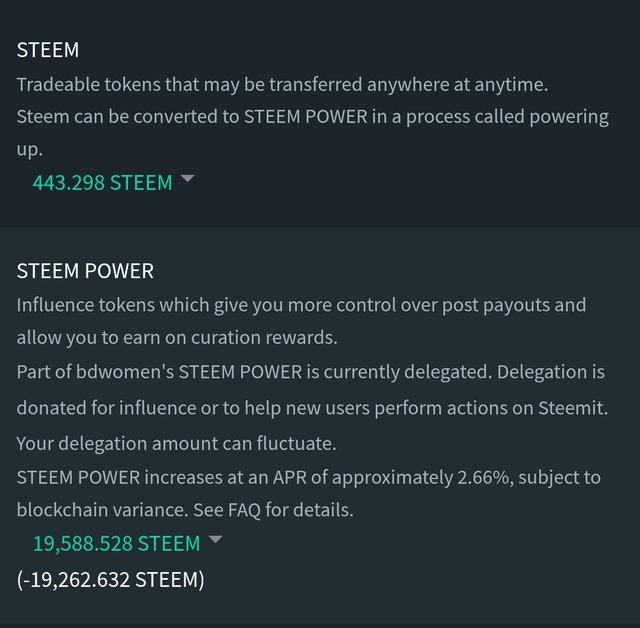This screenshot has height=628, width=640.
Task: Click the delegated amount (-19,262.632 STEEM)
Action: pyautogui.click(x=110, y=580)
